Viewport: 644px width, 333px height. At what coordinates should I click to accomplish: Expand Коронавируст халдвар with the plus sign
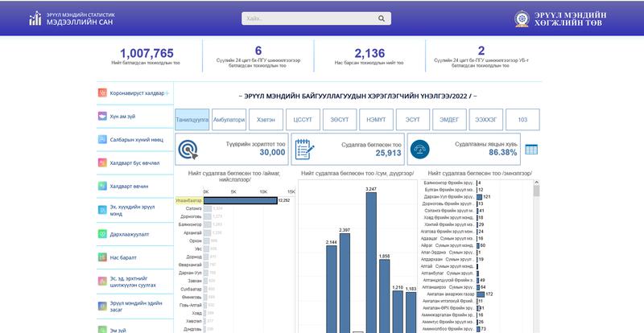[x=167, y=93]
